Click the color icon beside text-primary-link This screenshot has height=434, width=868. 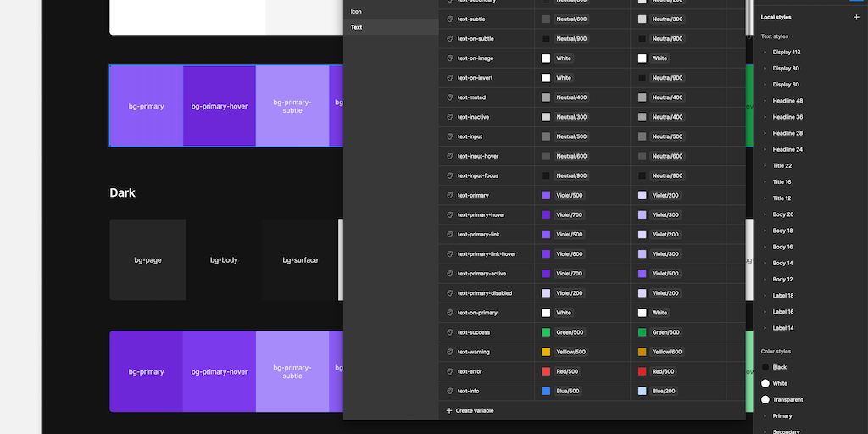(450, 235)
